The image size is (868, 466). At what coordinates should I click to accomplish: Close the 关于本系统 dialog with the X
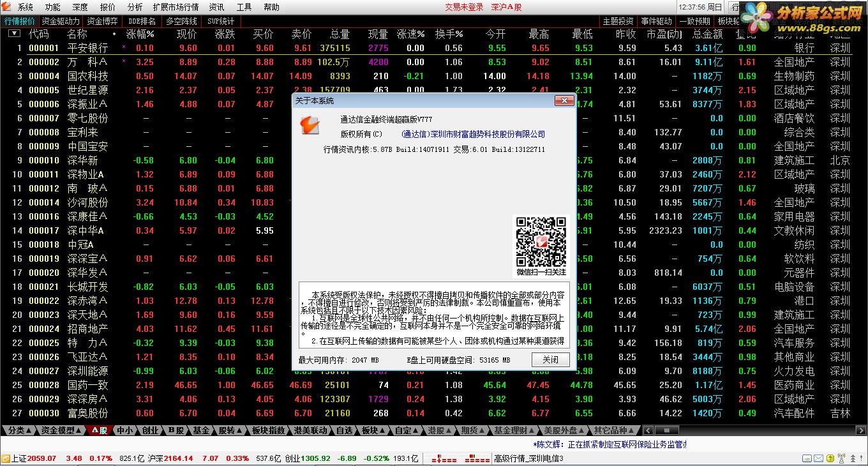tap(564, 100)
